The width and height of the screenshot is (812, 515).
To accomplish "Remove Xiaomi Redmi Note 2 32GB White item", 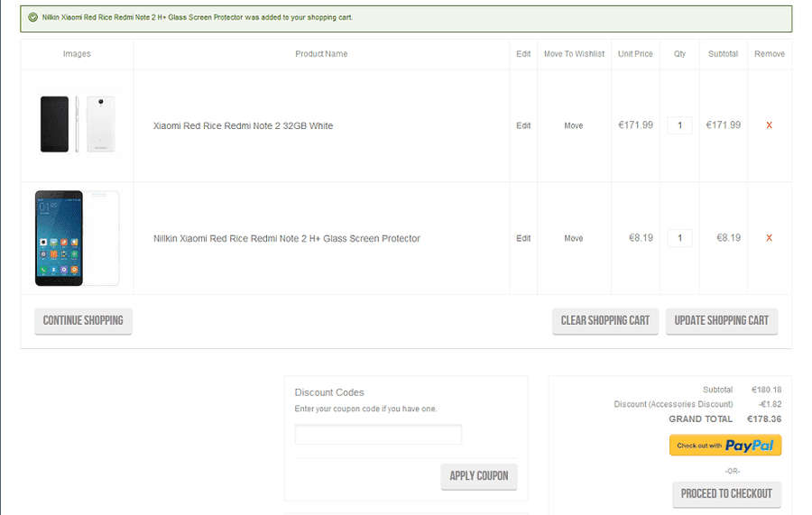I will 769,125.
